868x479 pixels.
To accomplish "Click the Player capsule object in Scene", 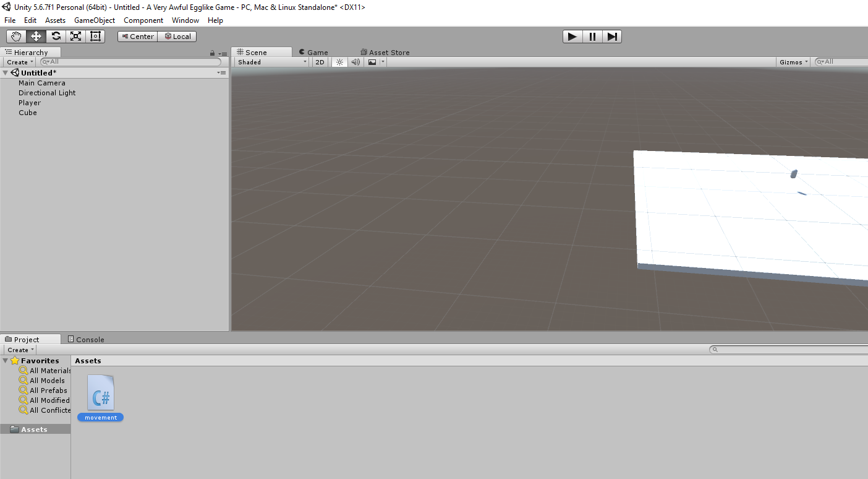I will tap(794, 175).
